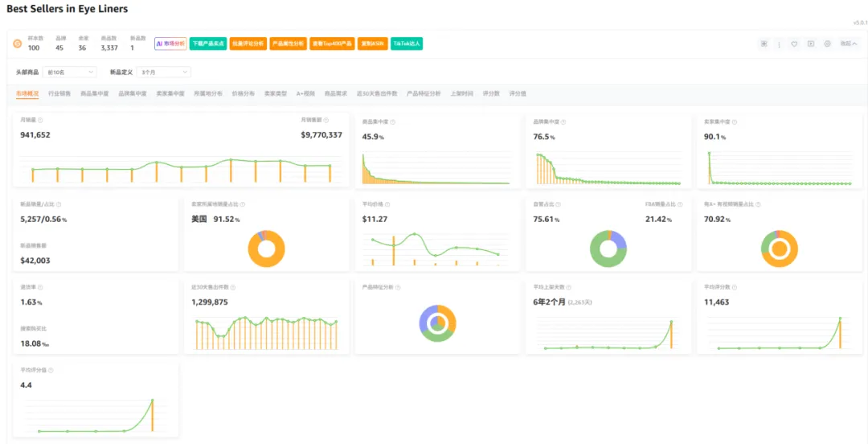The image size is (868, 444).
Task: Click the page title Best Sellers in Eye Liners
Action: tap(67, 10)
